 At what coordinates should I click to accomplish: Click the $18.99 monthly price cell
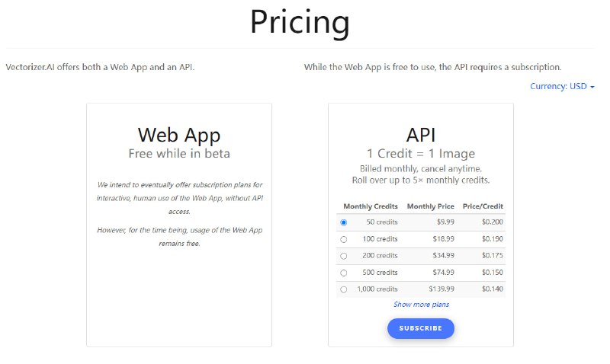(442, 239)
